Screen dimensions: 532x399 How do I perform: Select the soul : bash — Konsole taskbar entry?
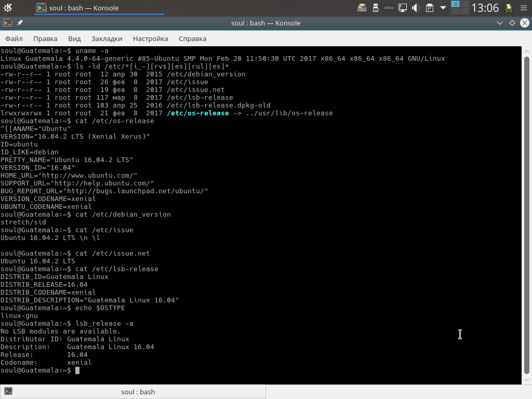99,8
